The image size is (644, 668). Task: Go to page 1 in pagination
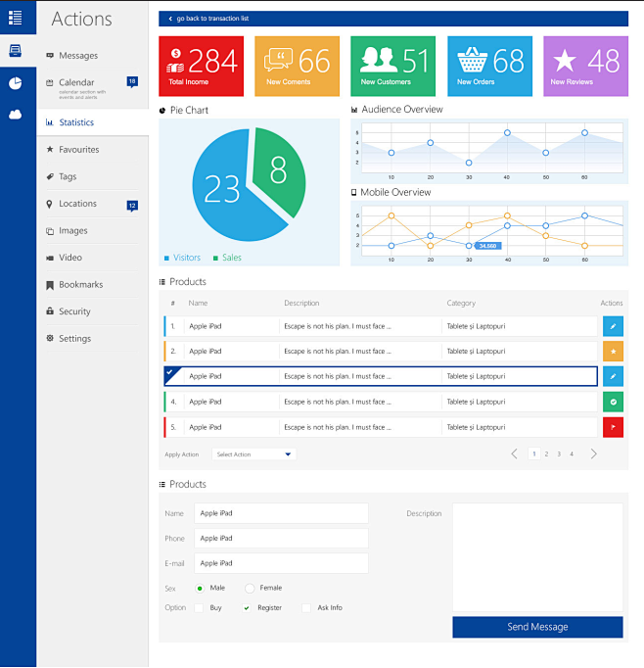[x=534, y=453]
